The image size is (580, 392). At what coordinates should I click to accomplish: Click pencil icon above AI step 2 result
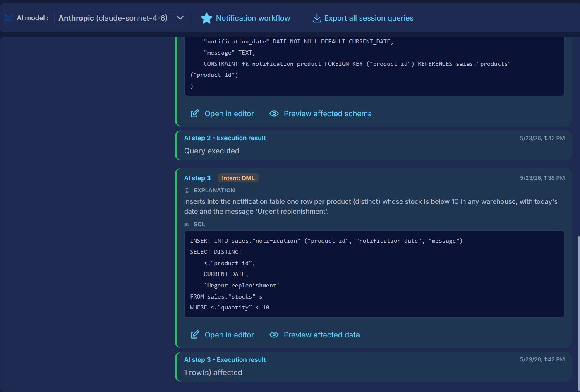click(194, 114)
